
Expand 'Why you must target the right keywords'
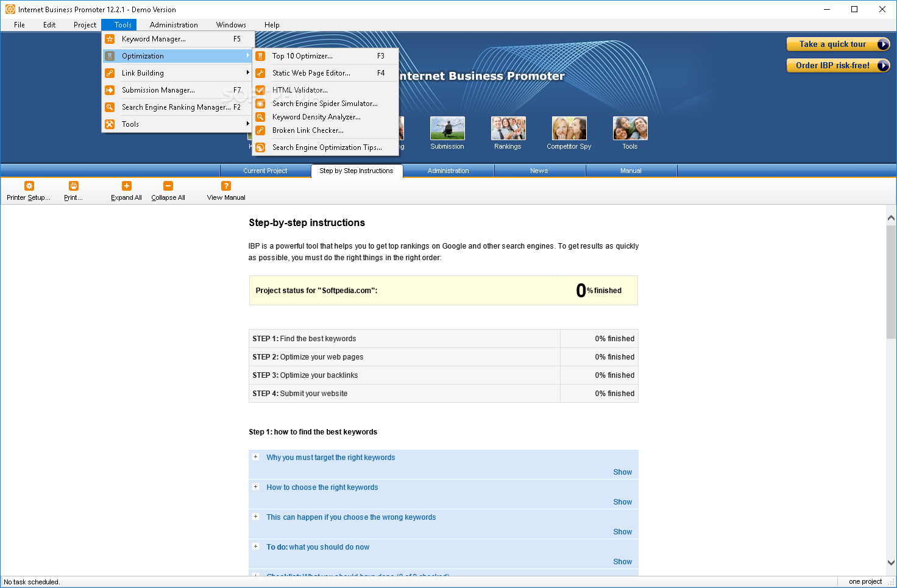pyautogui.click(x=256, y=457)
